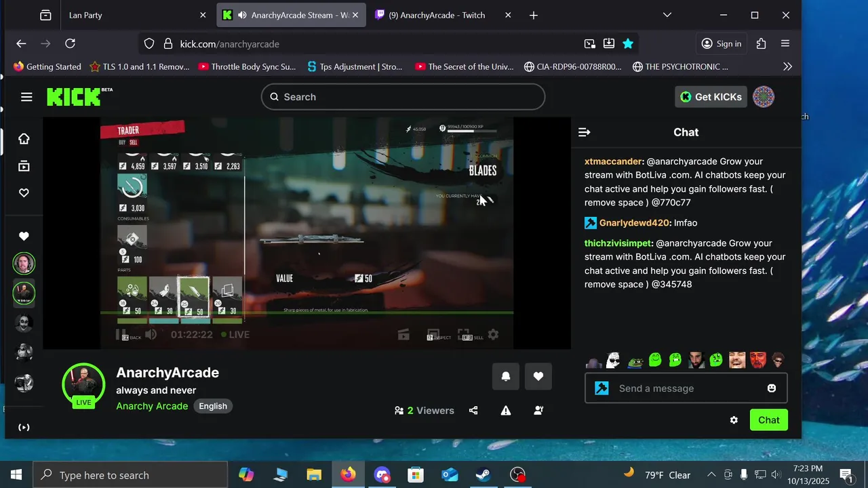Open the green-ringed red lightsaber avatar in sidebar
This screenshot has height=488, width=868.
coord(24,293)
